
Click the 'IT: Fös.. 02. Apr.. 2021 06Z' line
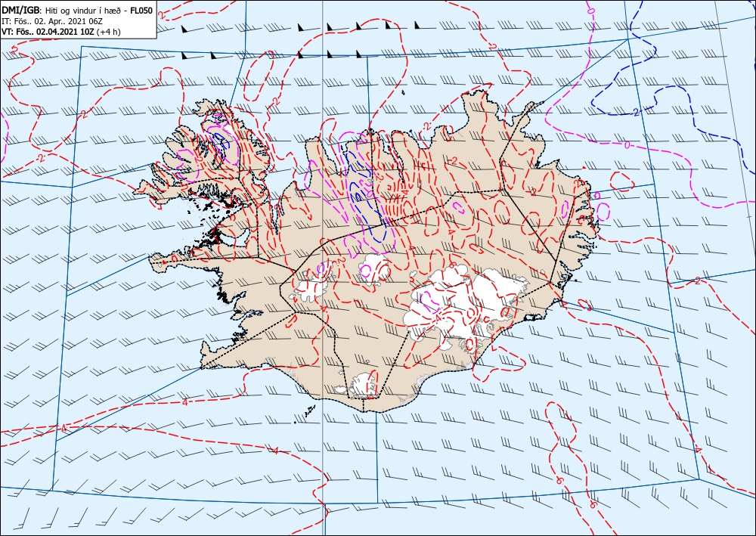tap(52, 21)
